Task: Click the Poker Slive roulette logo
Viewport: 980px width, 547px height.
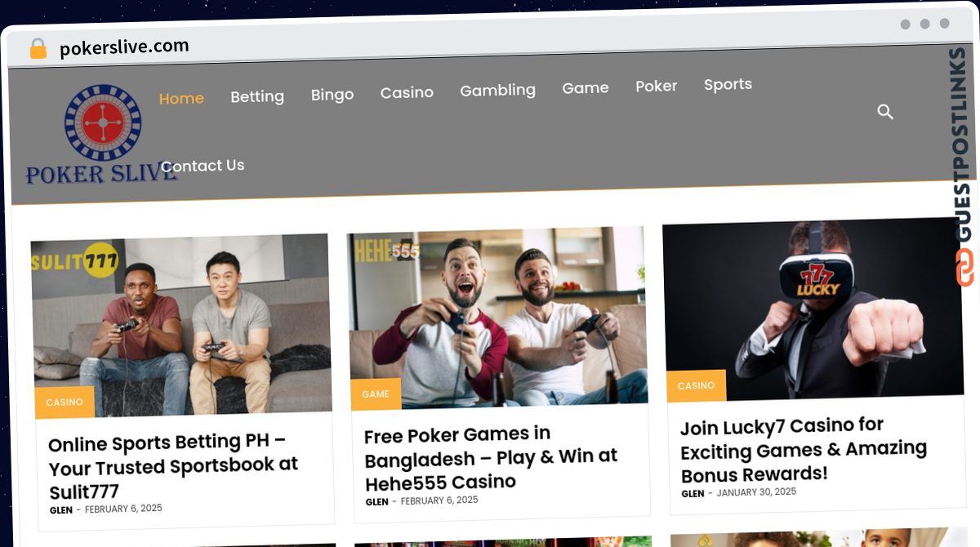Action: tap(102, 135)
